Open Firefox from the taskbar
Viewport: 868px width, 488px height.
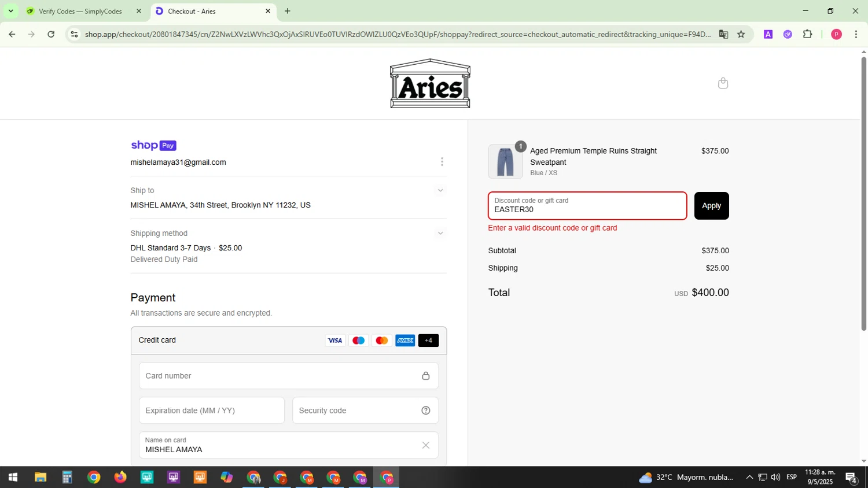click(x=120, y=478)
